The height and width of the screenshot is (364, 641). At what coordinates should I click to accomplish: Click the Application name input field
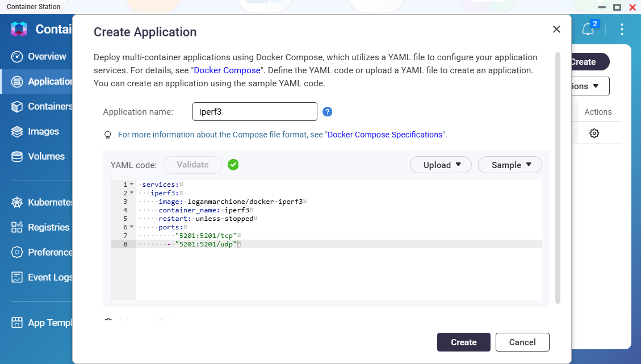(x=255, y=112)
